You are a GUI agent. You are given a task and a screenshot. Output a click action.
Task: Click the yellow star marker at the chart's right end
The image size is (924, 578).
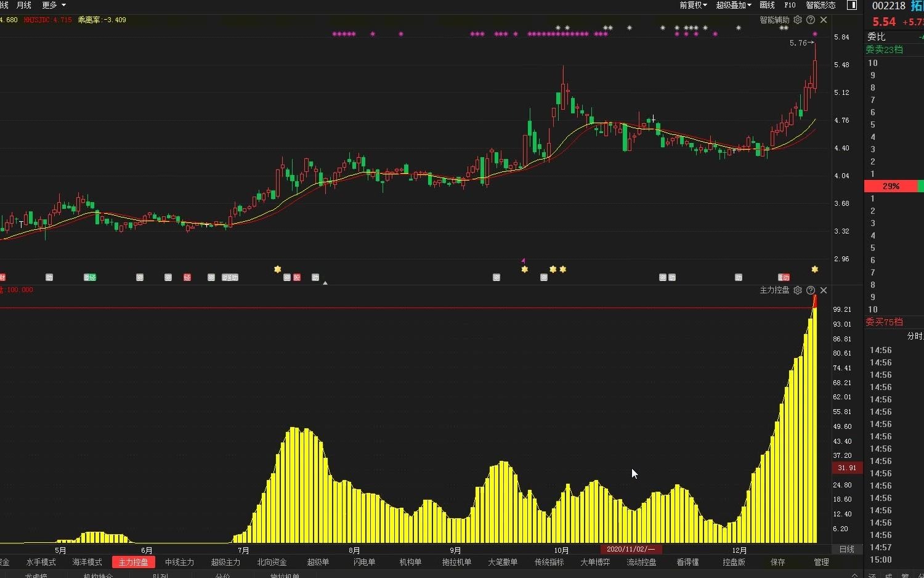click(x=815, y=269)
